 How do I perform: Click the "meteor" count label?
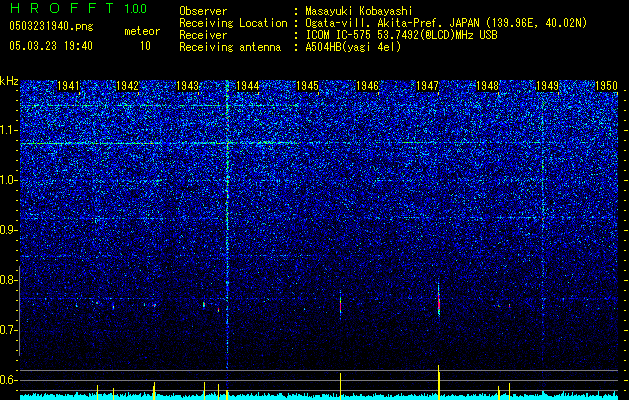point(142,31)
